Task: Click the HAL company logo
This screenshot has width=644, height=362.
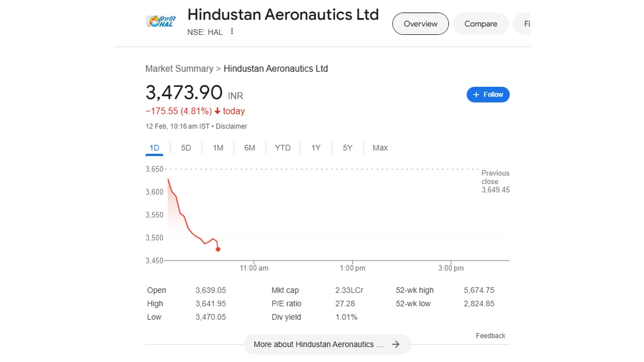Action: pyautogui.click(x=160, y=22)
